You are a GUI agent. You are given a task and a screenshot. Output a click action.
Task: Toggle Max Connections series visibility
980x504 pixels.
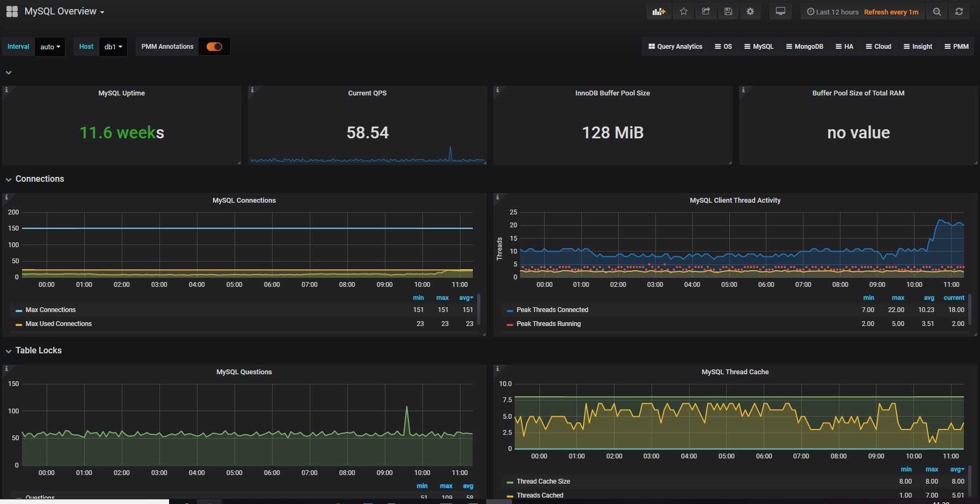coord(50,310)
